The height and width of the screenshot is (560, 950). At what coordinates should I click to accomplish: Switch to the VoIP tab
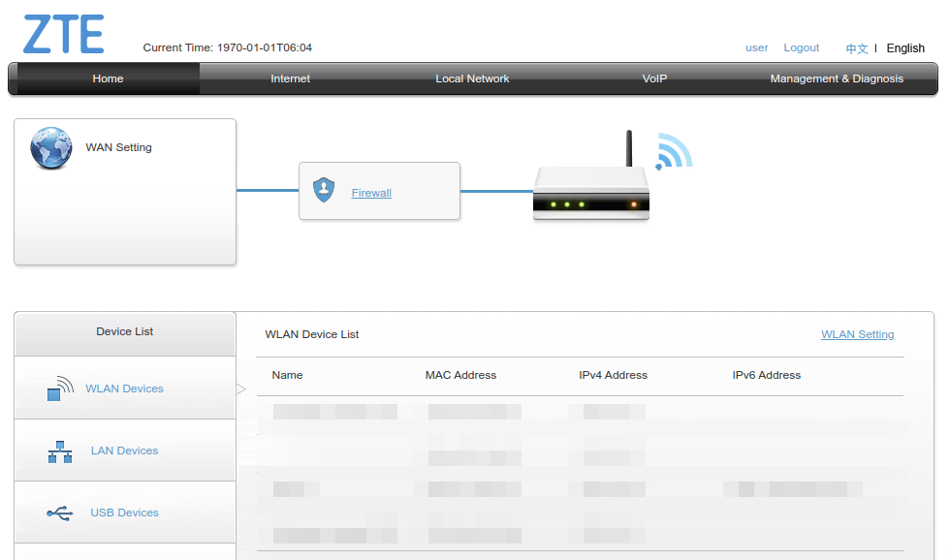pyautogui.click(x=654, y=78)
